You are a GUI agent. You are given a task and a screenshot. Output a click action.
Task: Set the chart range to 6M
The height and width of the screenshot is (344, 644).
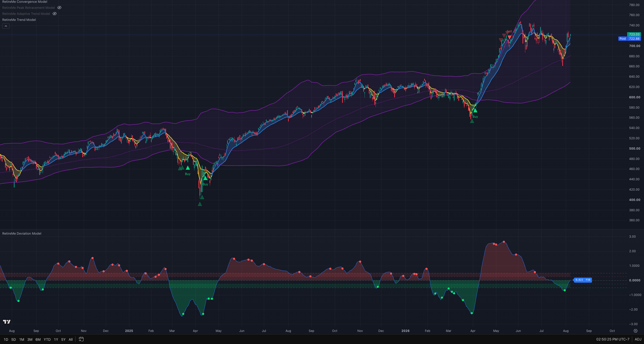point(38,339)
